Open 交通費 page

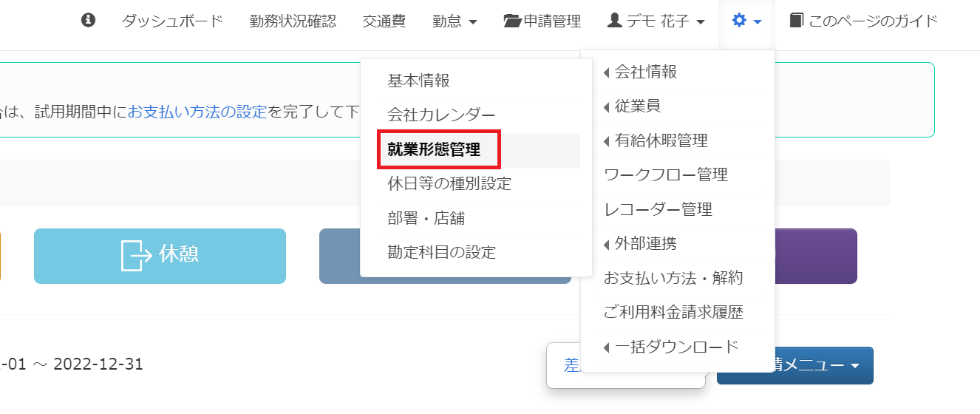(384, 21)
